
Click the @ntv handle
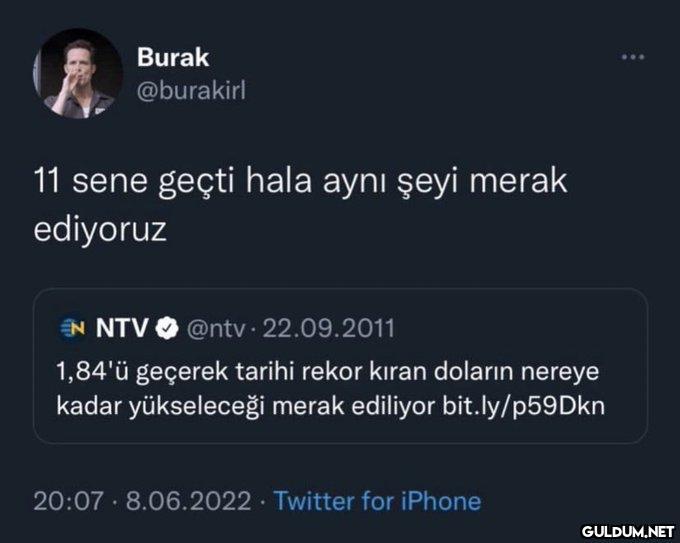click(x=216, y=329)
